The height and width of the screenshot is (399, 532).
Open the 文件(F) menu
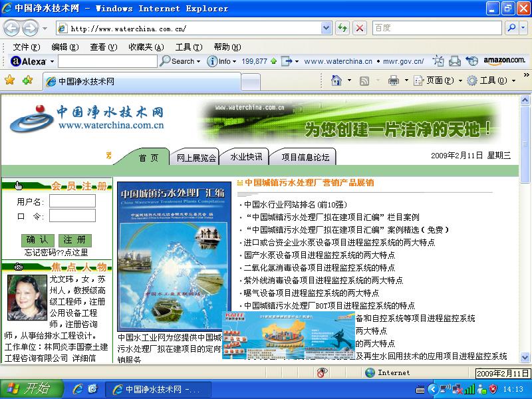tap(27, 47)
